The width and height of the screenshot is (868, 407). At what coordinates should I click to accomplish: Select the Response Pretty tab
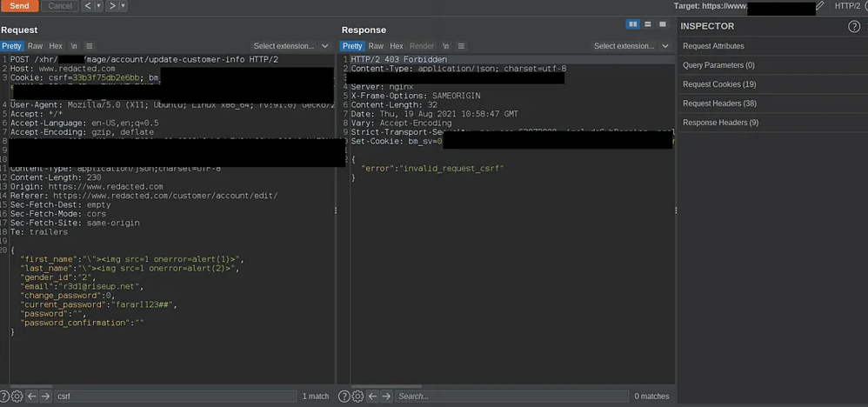(352, 46)
